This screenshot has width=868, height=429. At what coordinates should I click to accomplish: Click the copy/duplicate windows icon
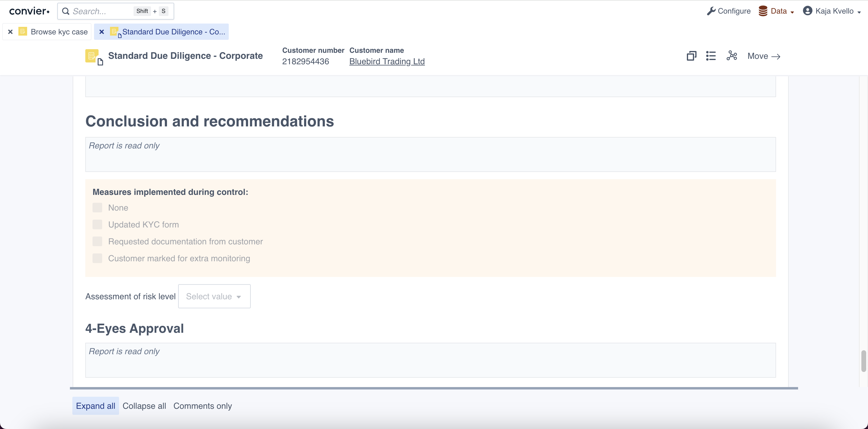point(691,56)
